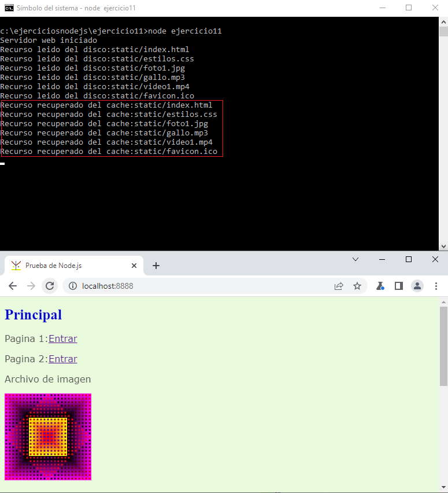Click the browser page scrollbar thumb
The width and height of the screenshot is (448, 493).
pos(443,346)
